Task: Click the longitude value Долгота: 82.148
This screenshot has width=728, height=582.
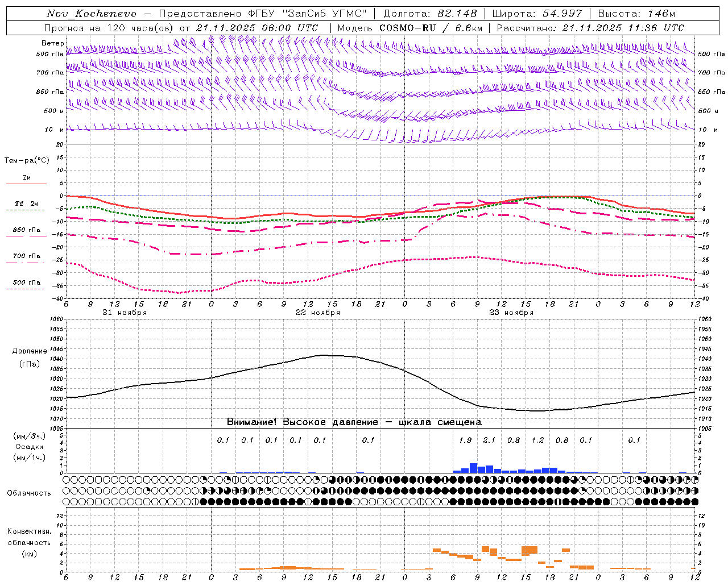Action: click(430, 14)
